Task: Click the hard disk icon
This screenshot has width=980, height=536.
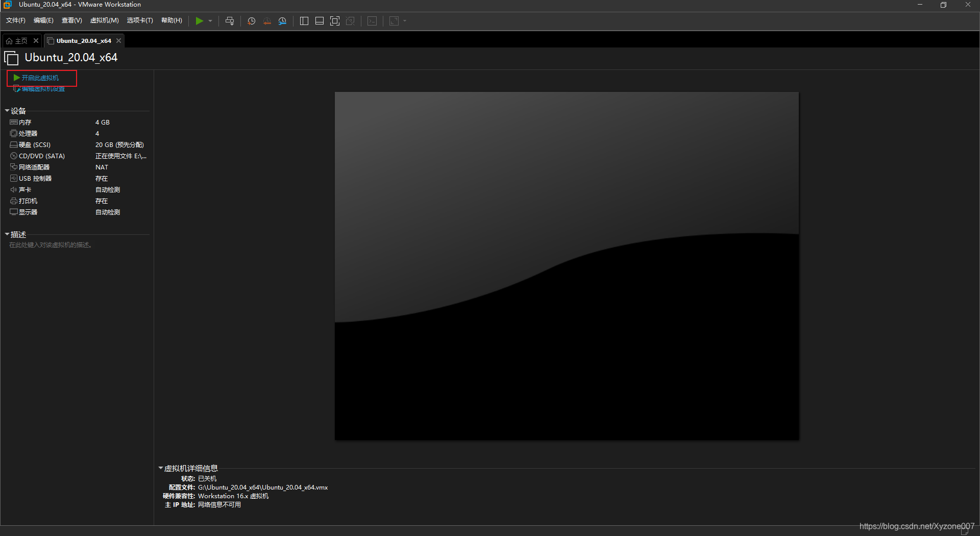Action: tap(14, 145)
